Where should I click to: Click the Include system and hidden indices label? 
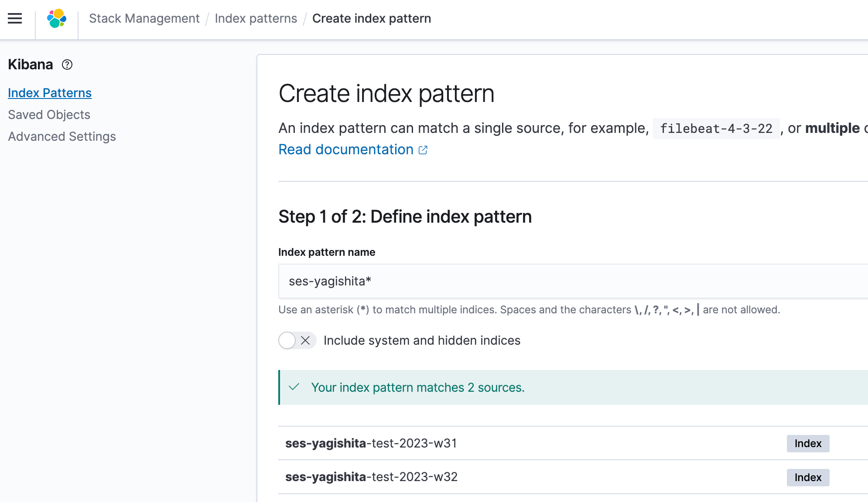point(422,340)
